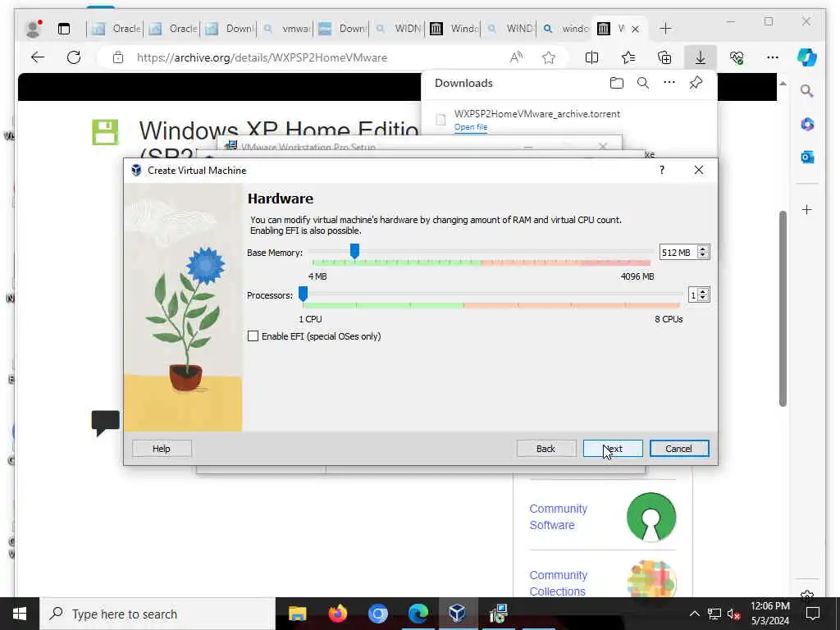Show hidden system tray icons chevron
Screen dimensions: 840x630
click(694, 614)
